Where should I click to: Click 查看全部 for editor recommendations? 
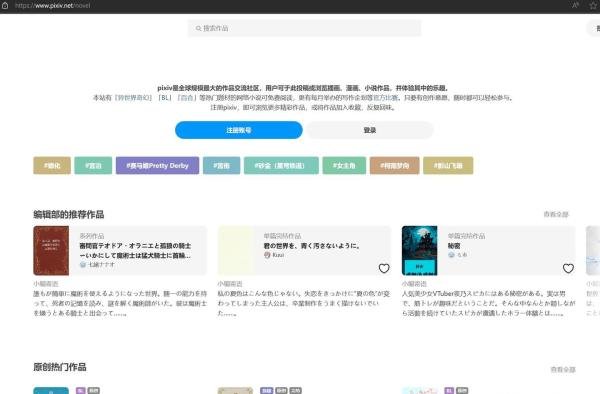click(556, 214)
